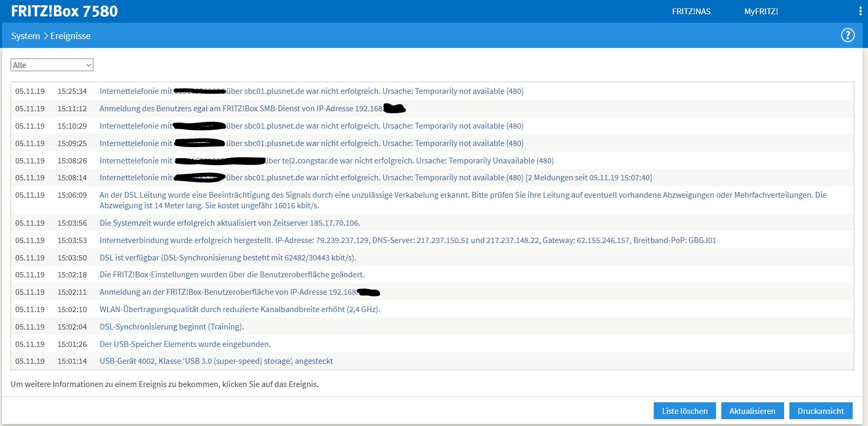The image size is (868, 426).
Task: Click the USB-Gerät 4002 angesteckt event
Action: 216,361
